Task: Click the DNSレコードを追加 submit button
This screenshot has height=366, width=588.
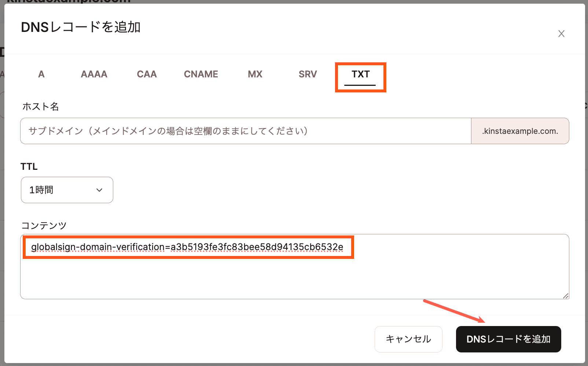Action: coord(508,339)
